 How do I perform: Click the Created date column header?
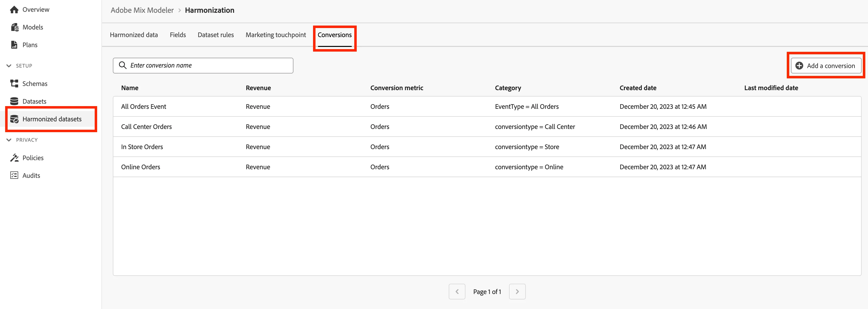638,88
